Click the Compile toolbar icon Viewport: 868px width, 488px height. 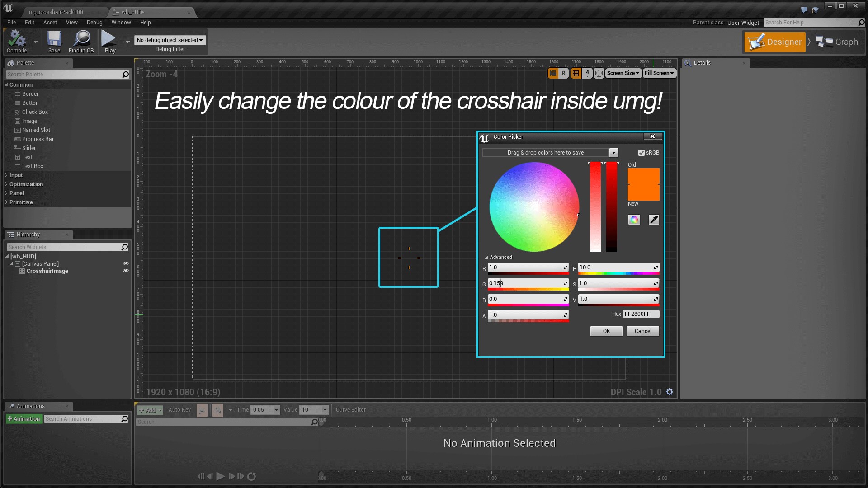[x=17, y=39]
